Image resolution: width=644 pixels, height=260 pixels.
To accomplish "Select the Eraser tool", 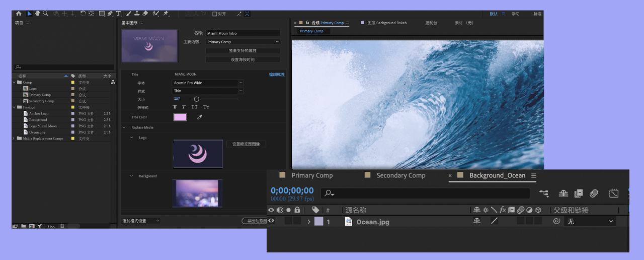I will [x=145, y=14].
